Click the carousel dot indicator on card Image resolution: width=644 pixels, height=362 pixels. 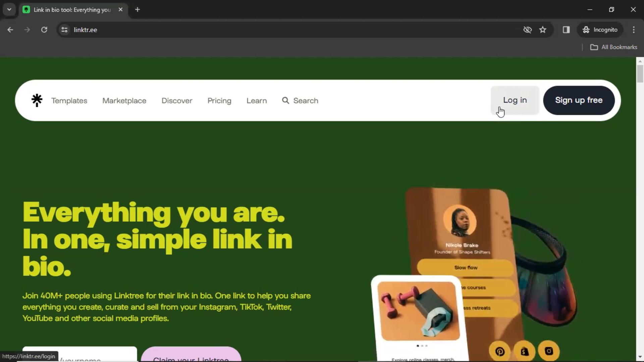click(422, 345)
